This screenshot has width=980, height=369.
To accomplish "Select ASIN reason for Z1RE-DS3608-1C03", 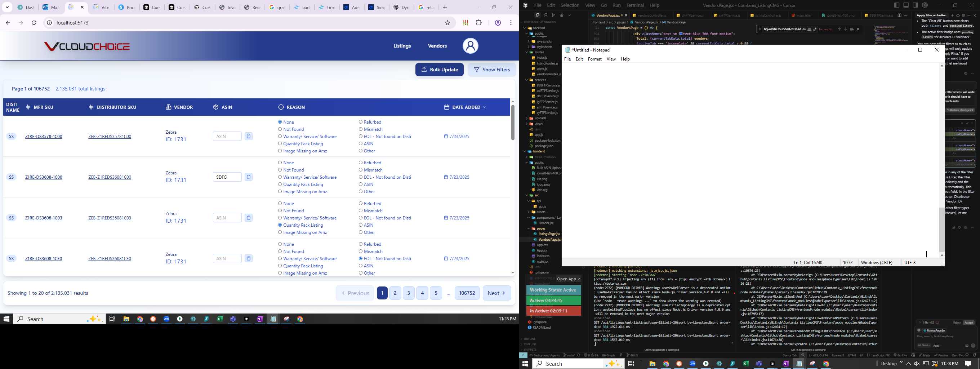I will 361,225.
